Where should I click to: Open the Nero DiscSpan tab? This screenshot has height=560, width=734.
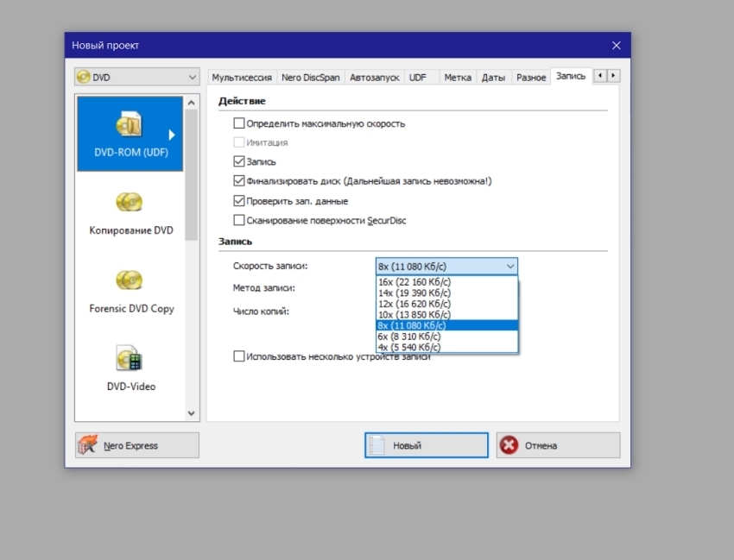point(310,77)
